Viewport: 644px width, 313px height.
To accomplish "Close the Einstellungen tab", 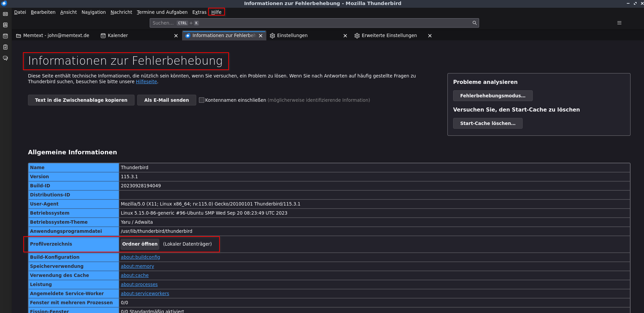I will 345,36.
